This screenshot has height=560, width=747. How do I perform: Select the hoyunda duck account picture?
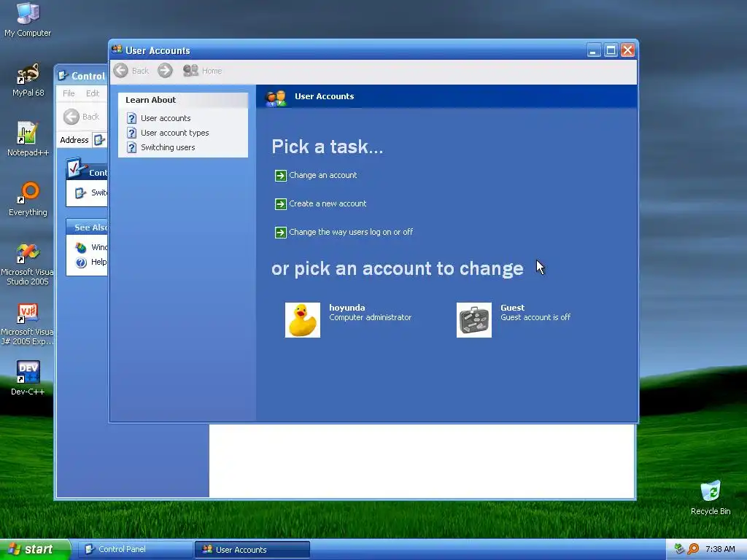pos(303,320)
